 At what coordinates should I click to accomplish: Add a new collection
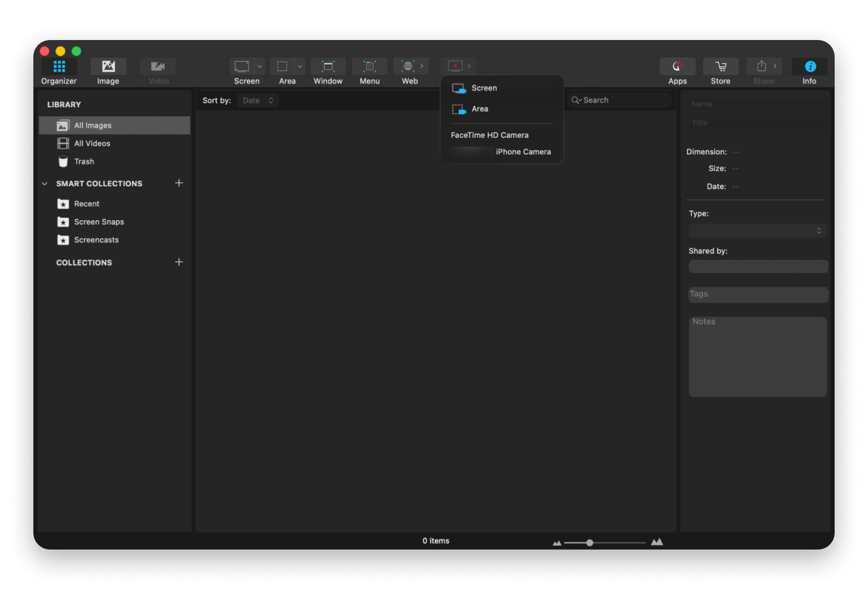[179, 262]
